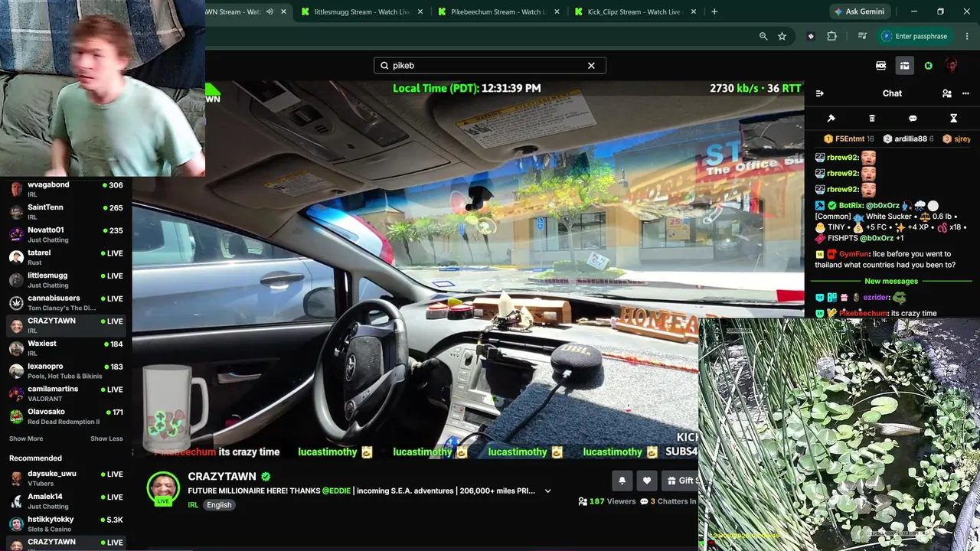The height and width of the screenshot is (551, 980).
Task: Open the chat moderation hammer tool
Action: click(x=831, y=119)
